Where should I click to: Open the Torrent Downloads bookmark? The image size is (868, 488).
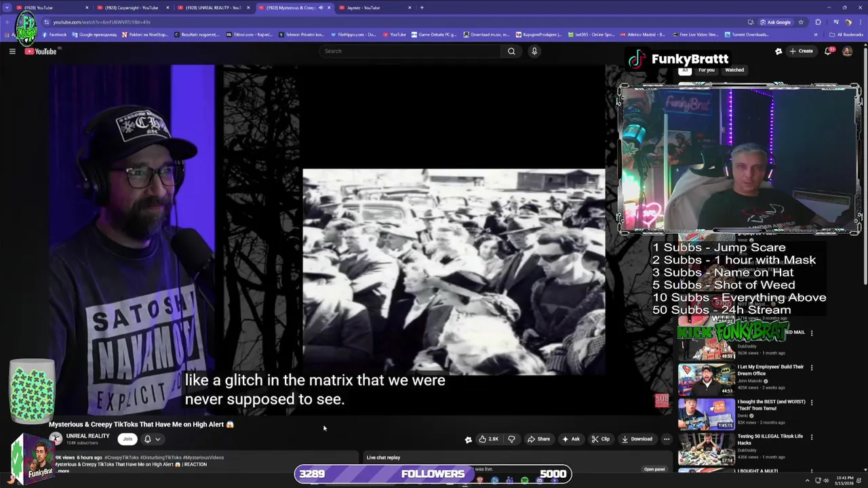[746, 35]
